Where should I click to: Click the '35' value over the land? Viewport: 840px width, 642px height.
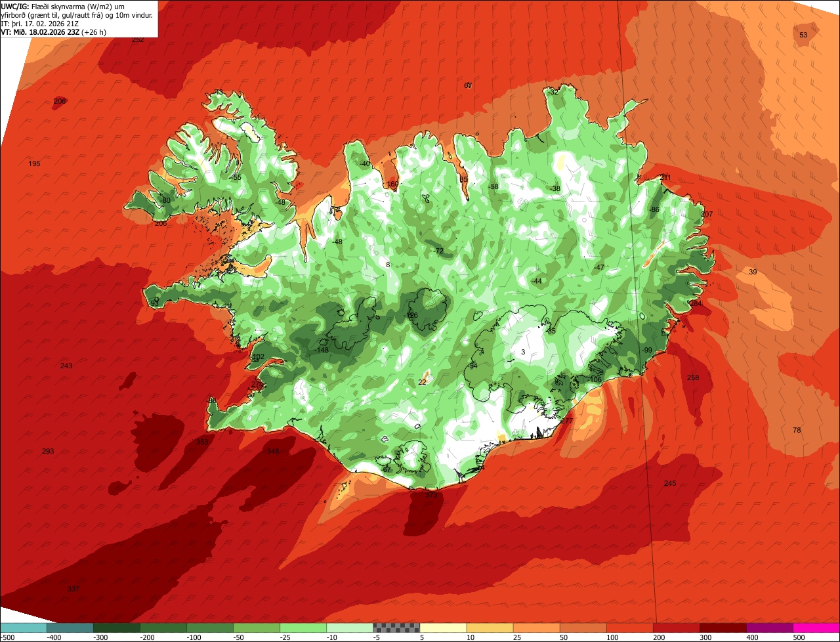pos(551,331)
